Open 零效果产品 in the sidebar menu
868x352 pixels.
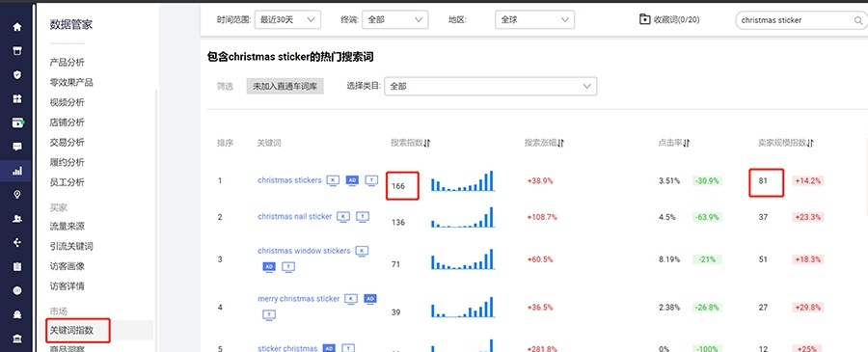[71, 83]
